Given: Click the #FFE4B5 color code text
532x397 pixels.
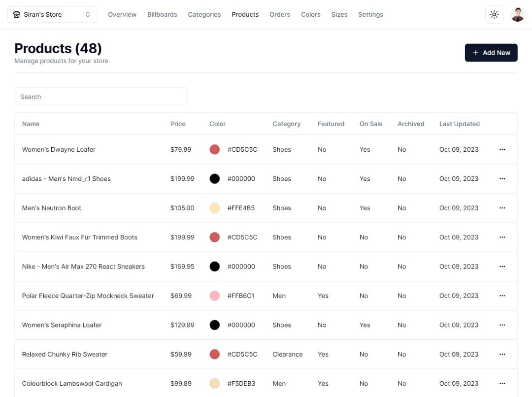Looking at the screenshot, I should tap(241, 208).
